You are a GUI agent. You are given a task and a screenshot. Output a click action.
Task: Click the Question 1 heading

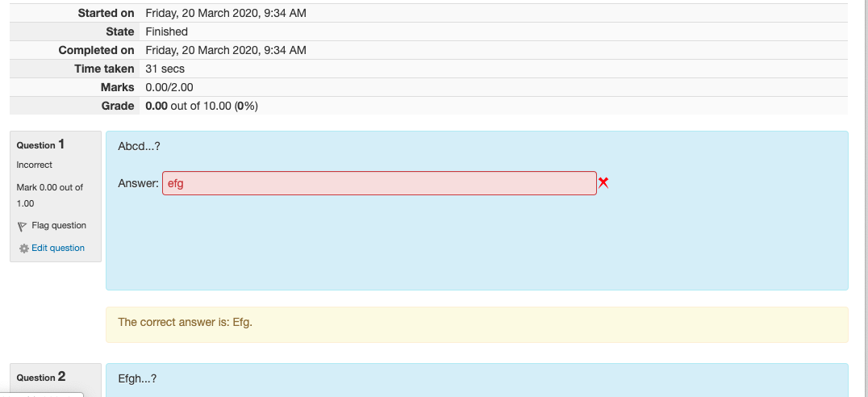pyautogui.click(x=40, y=144)
